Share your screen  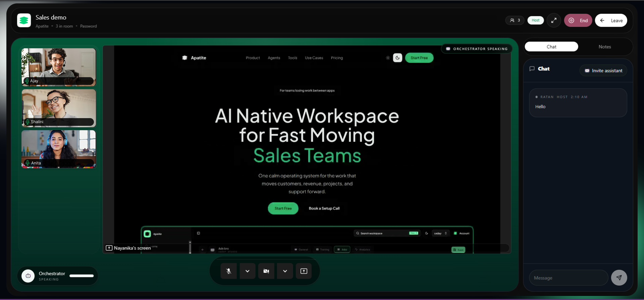[304, 271]
